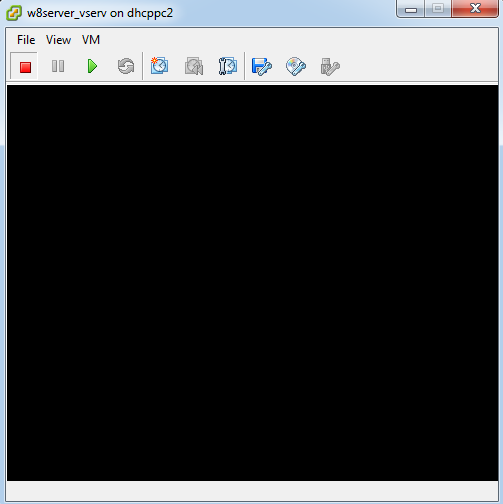Screen dimensions: 503x504
Task: Connect a CD/DVD device using the disc icon
Action: click(x=296, y=67)
